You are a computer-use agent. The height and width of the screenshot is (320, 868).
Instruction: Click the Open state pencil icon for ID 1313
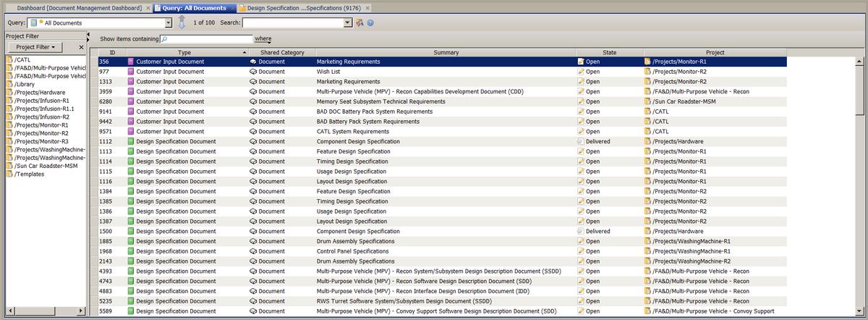pyautogui.click(x=580, y=82)
